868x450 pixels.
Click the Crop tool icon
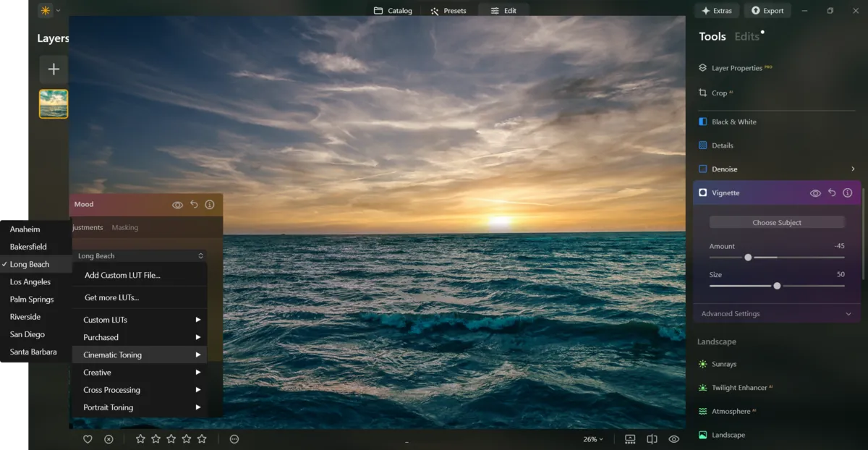pos(702,93)
